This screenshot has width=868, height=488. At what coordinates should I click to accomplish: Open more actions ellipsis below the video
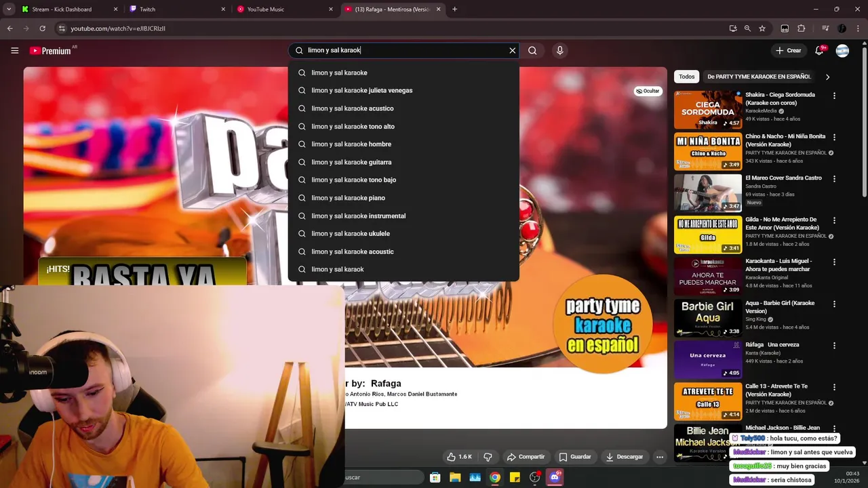tap(660, 457)
